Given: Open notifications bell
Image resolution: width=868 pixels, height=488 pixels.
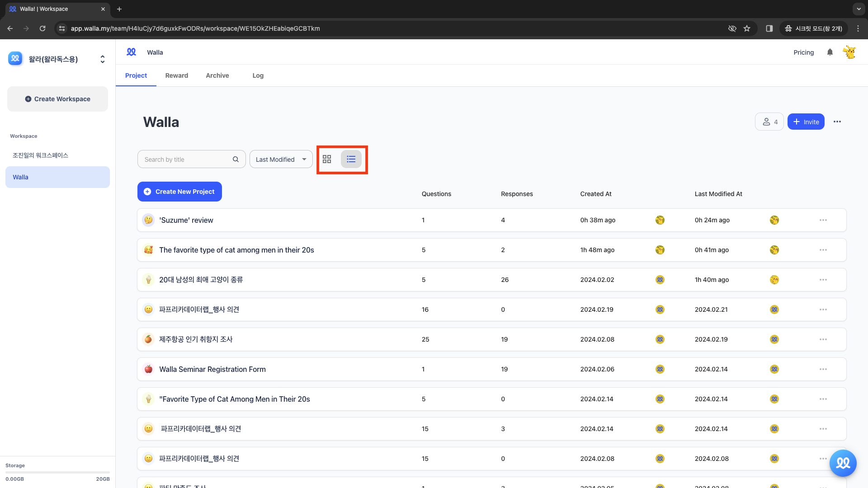Looking at the screenshot, I should pos(830,52).
